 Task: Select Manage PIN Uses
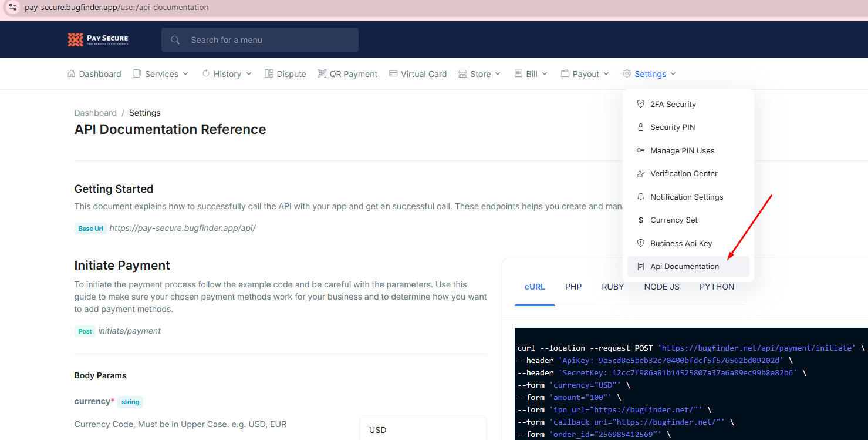tap(688, 150)
